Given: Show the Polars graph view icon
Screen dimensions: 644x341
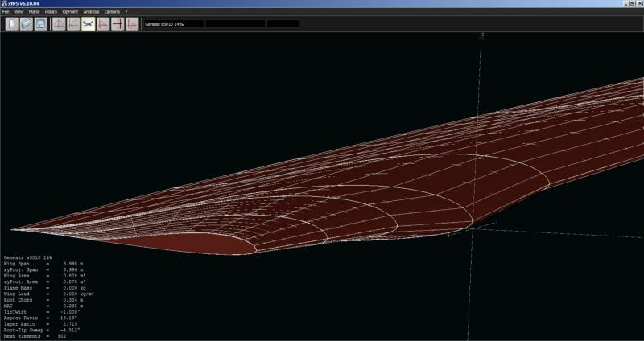Looking at the screenshot, I should click(x=73, y=24).
